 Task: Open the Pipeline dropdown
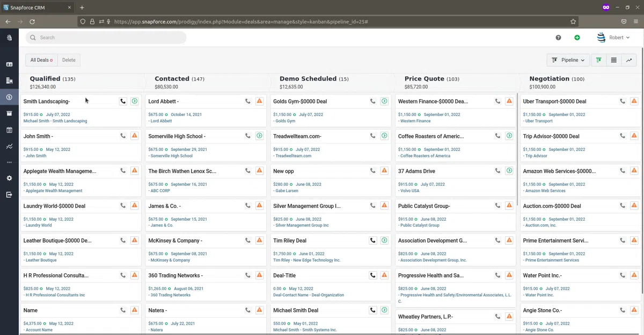[x=568, y=60]
